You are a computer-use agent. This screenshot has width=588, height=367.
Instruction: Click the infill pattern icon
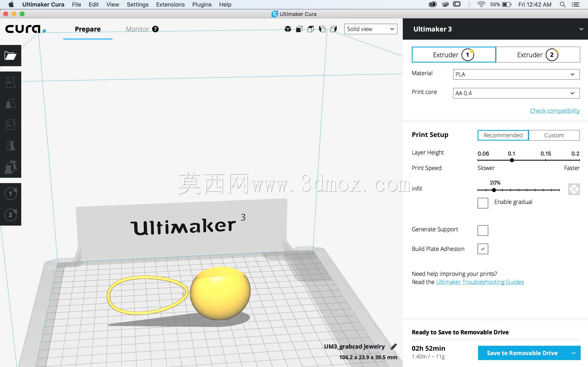pos(574,189)
